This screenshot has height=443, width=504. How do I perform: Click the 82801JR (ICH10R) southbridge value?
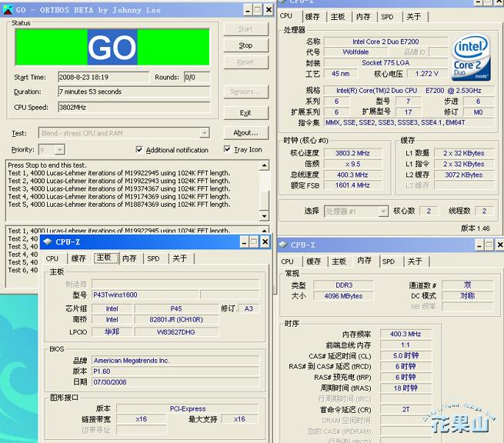[176, 319]
